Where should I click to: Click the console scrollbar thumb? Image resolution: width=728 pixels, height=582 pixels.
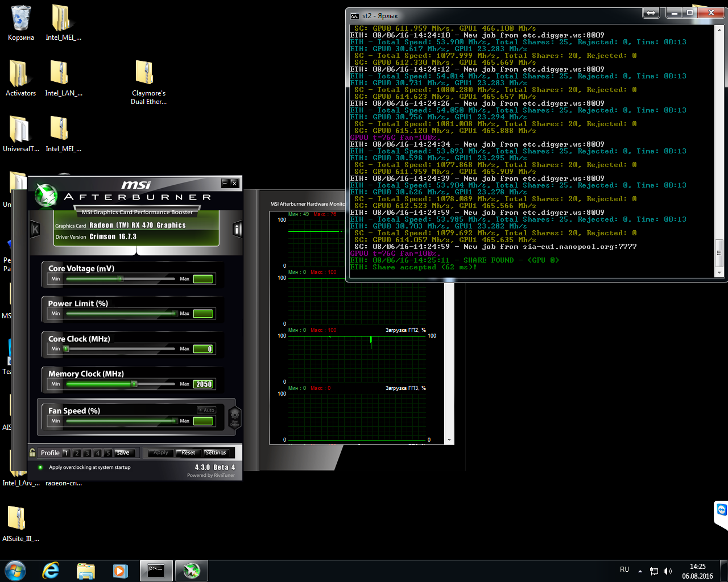pyautogui.click(x=719, y=253)
